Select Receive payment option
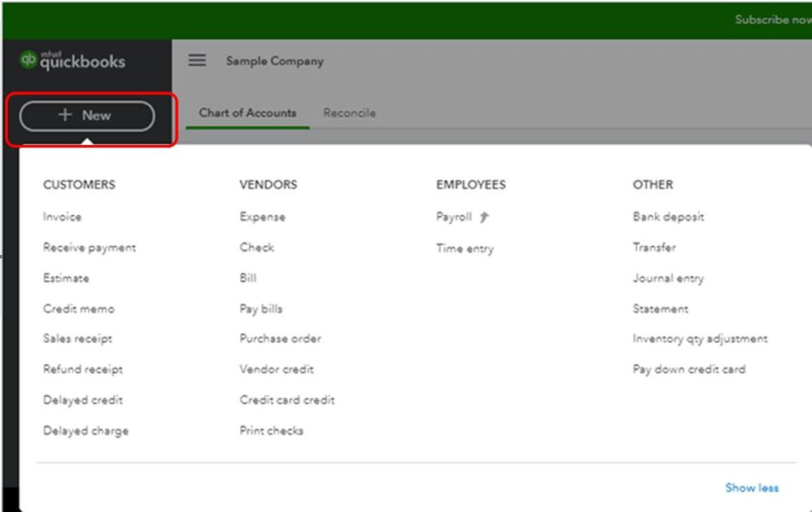This screenshot has width=812, height=512. coord(89,247)
